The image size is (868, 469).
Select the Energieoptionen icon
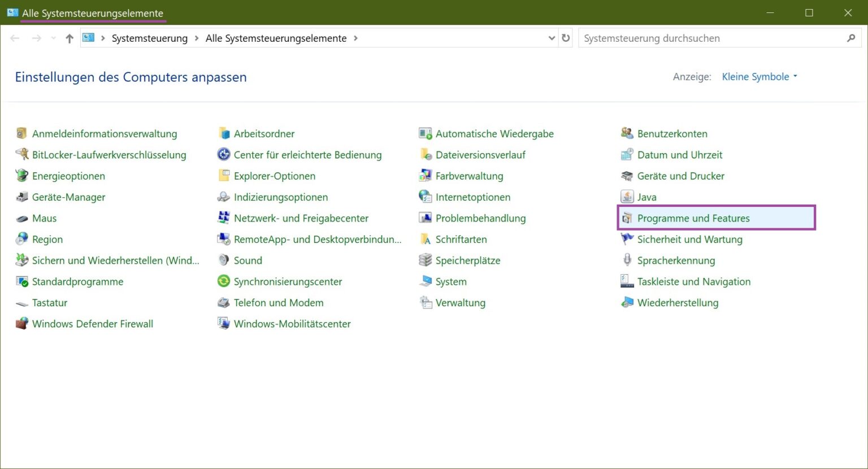point(22,176)
